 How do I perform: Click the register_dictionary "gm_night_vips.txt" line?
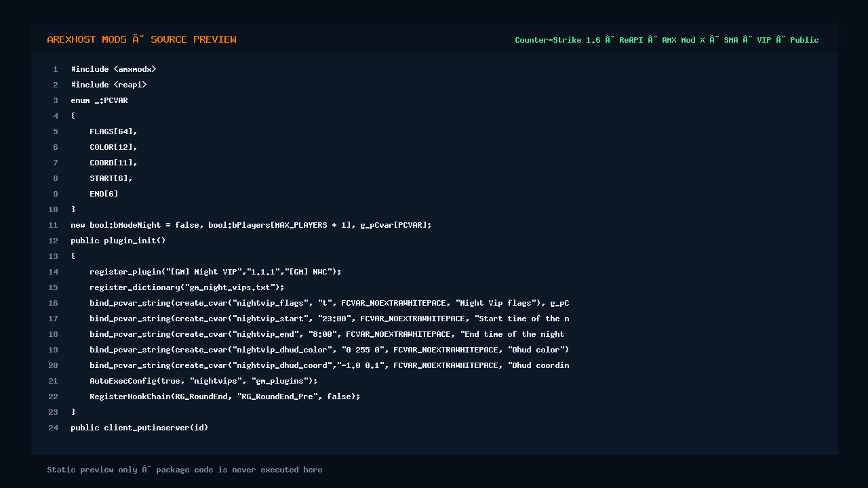click(187, 287)
